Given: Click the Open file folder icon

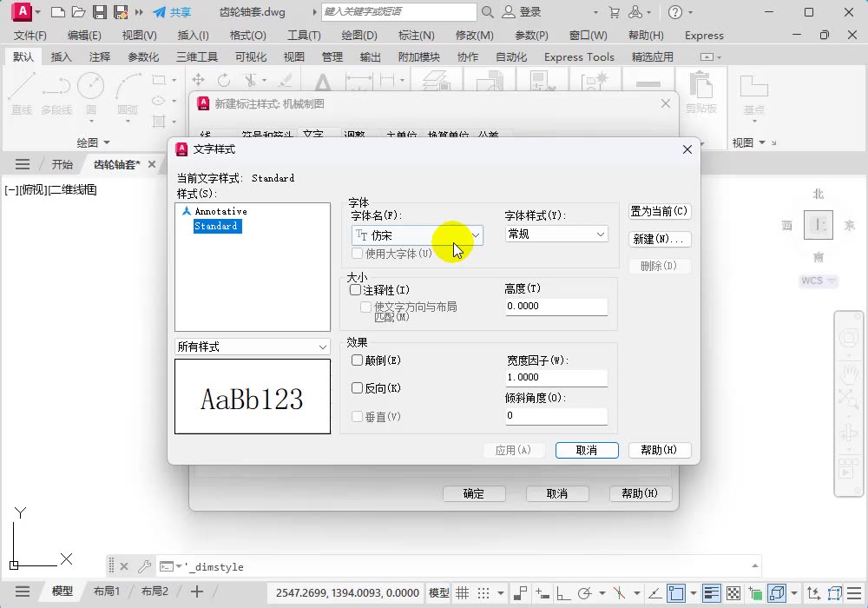Looking at the screenshot, I should point(79,12).
